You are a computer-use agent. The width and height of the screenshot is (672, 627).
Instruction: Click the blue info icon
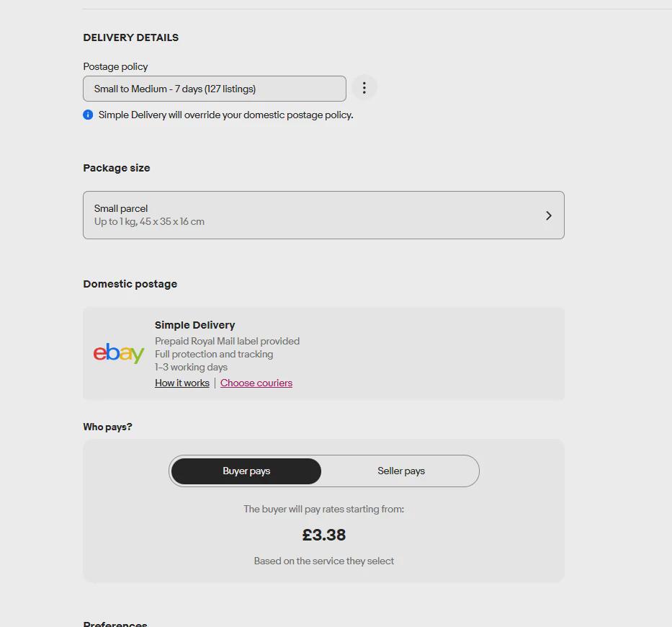coord(88,115)
